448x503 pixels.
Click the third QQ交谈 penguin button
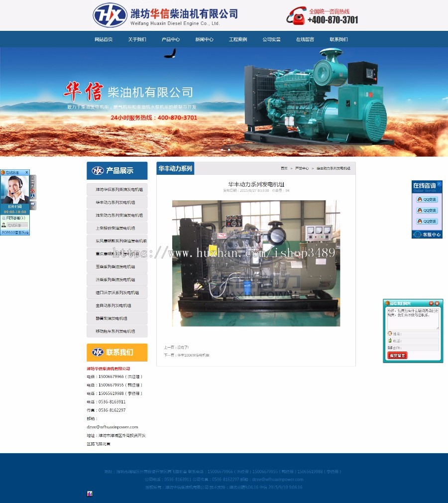click(427, 221)
